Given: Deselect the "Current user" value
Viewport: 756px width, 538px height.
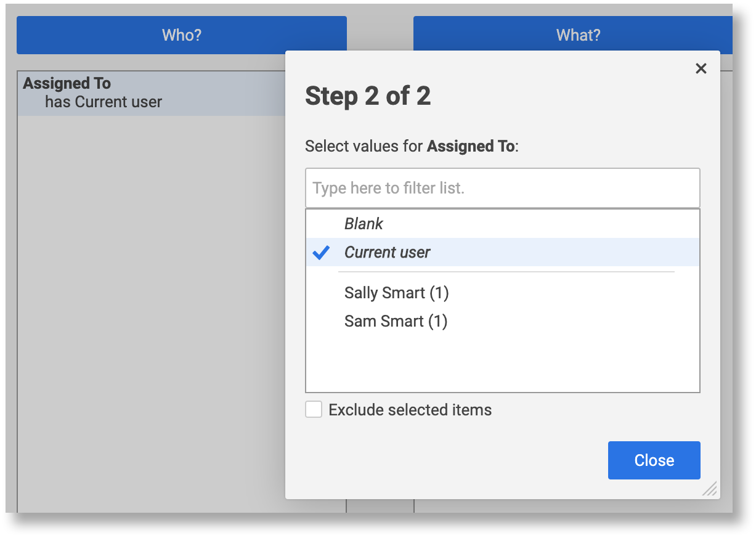Looking at the screenshot, I should [388, 253].
